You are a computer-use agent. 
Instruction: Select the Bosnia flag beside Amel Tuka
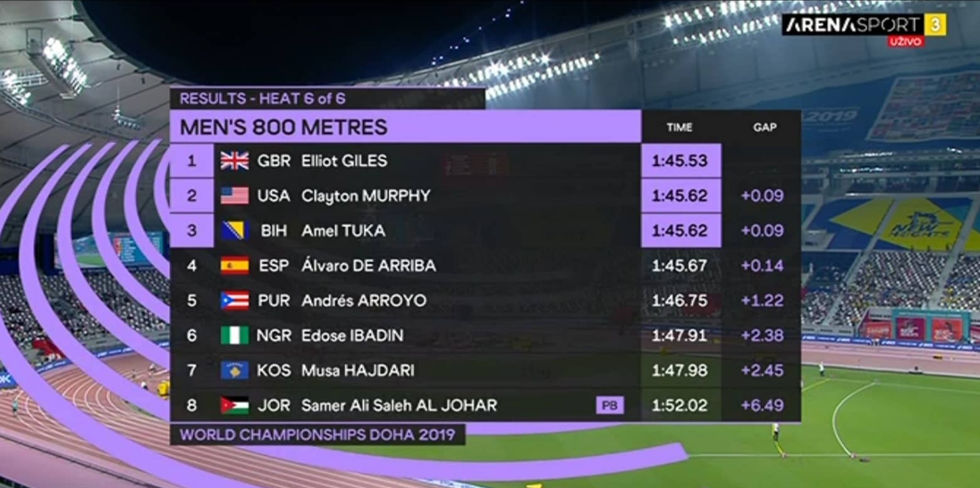pos(234,231)
